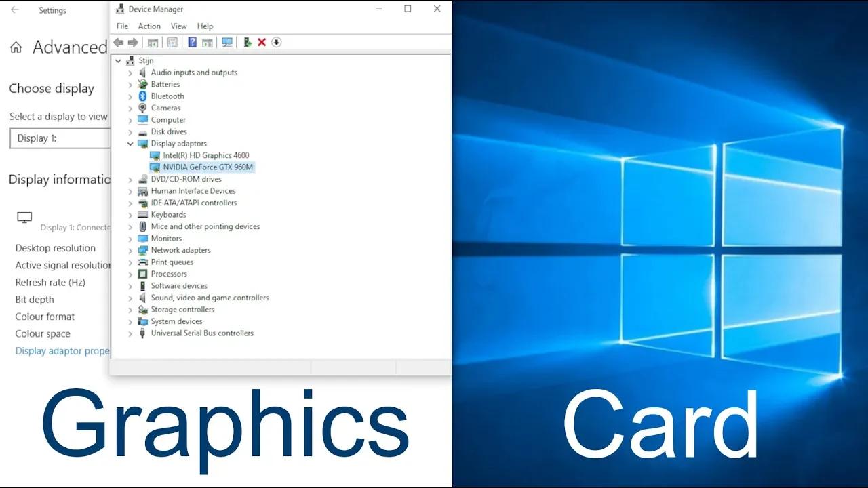Open Properties from the Device Manager toolbar
Screen dimensions: 868x488
pos(172,42)
